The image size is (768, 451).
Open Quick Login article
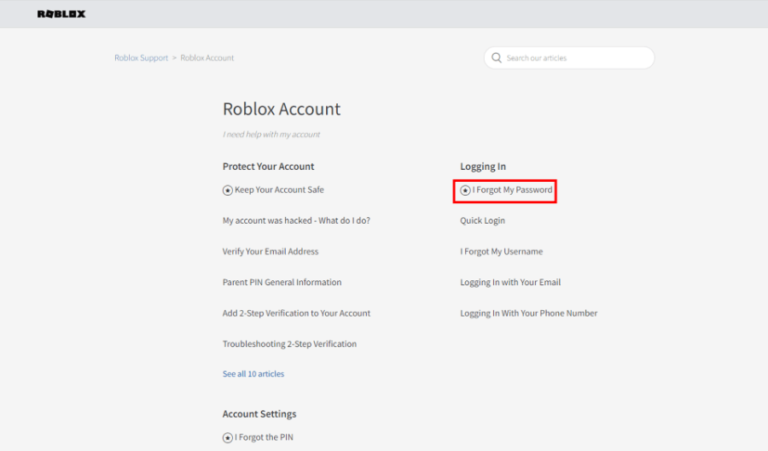[482, 220]
